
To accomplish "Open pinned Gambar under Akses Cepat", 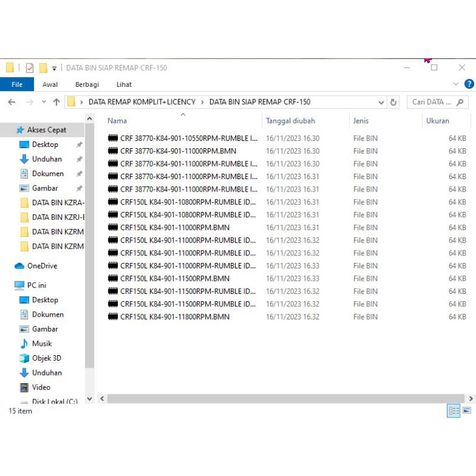I will pos(45,188).
